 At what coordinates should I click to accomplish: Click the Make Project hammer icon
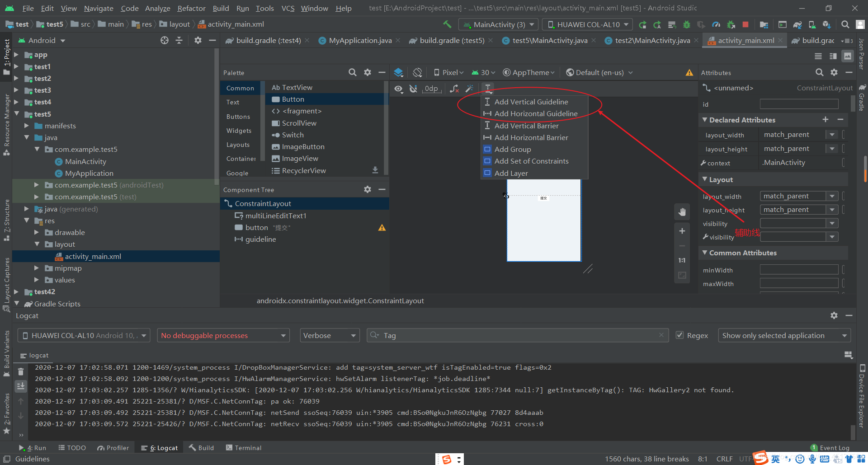(447, 24)
